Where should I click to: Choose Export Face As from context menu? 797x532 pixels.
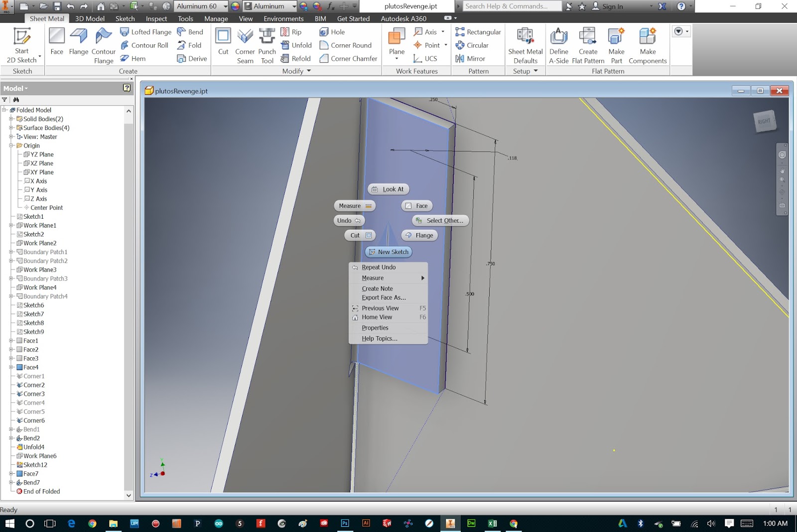[x=384, y=297]
